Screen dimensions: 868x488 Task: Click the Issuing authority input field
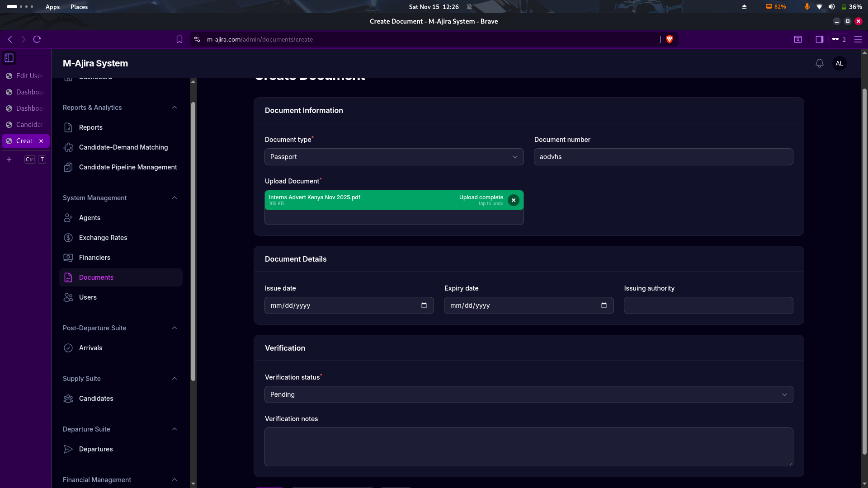pos(708,305)
